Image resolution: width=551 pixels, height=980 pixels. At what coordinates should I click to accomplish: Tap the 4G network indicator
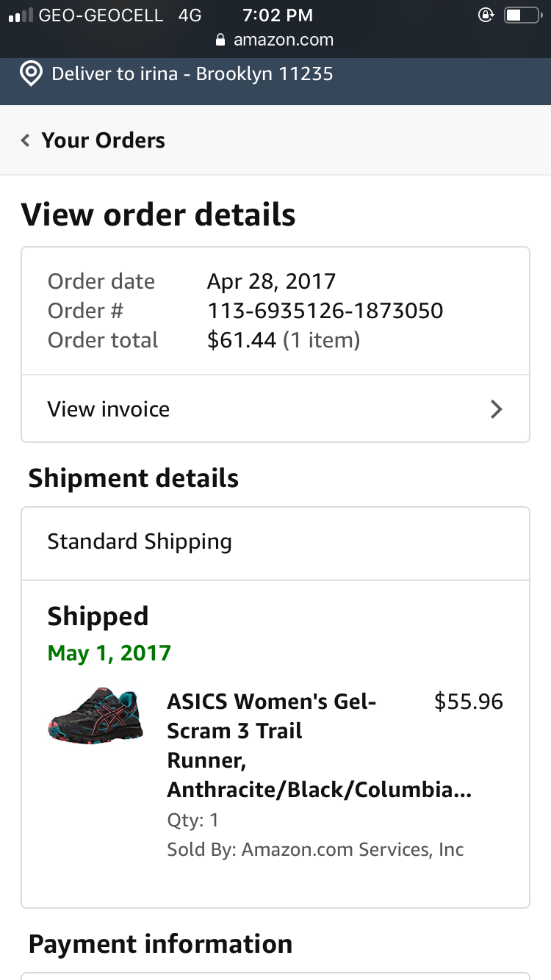(190, 15)
